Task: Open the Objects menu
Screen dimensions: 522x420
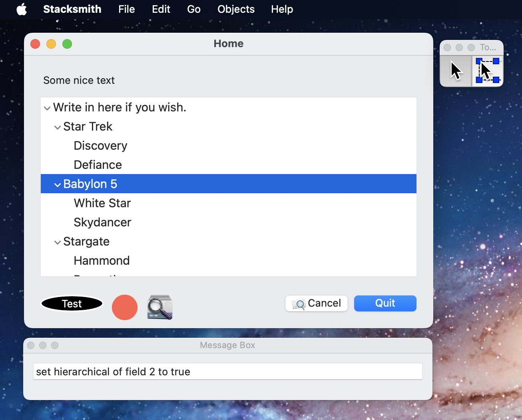Action: (x=236, y=9)
